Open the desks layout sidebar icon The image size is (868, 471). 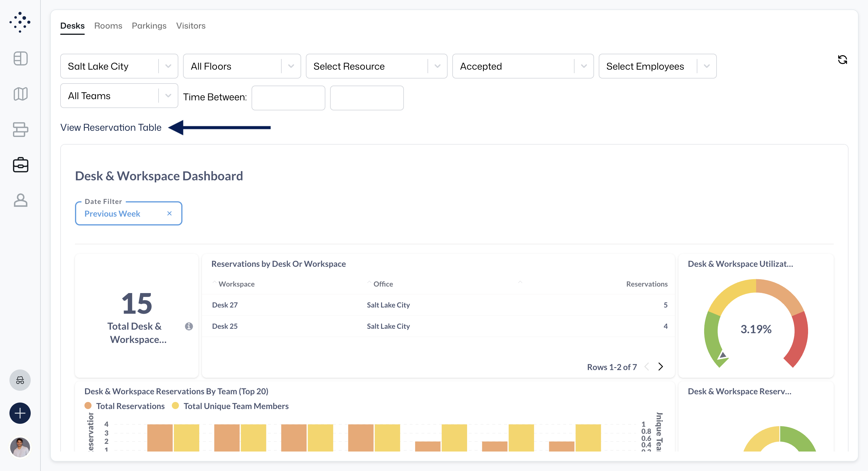tap(20, 130)
